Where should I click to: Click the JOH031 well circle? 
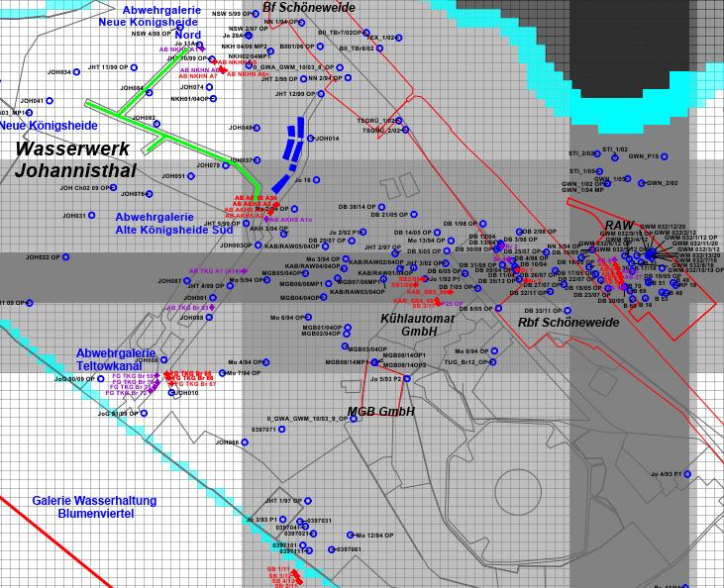tap(91, 215)
